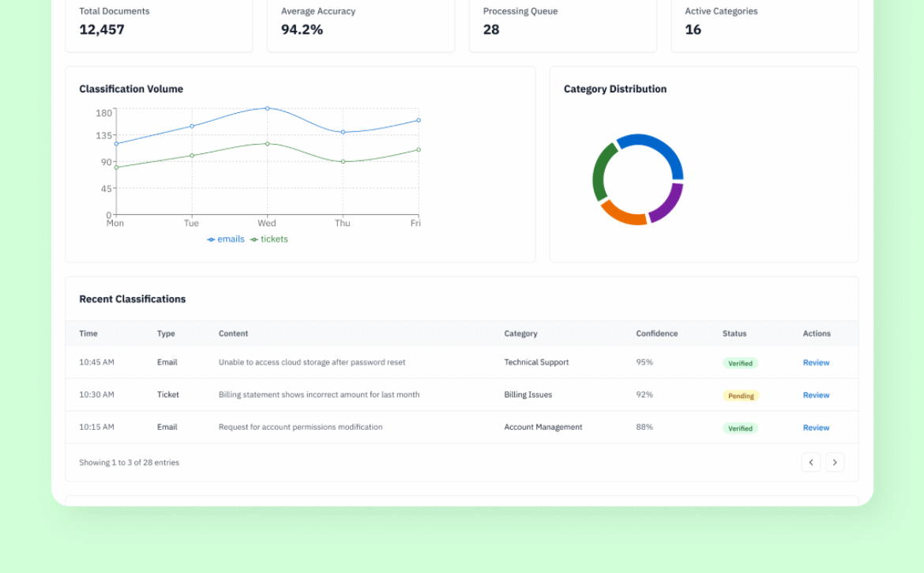Sort table by Confidence column header
The width and height of the screenshot is (924, 573).
(x=656, y=334)
